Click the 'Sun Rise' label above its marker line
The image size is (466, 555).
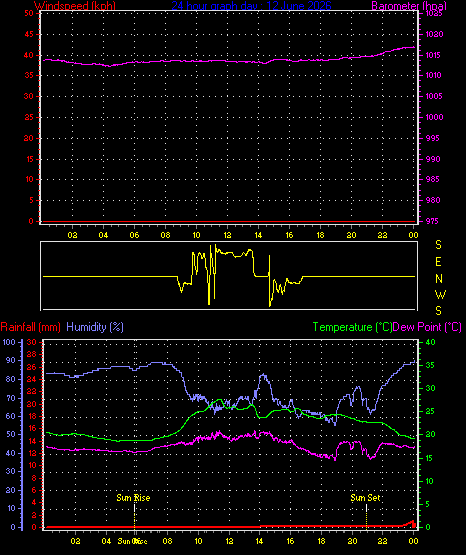pos(133,498)
